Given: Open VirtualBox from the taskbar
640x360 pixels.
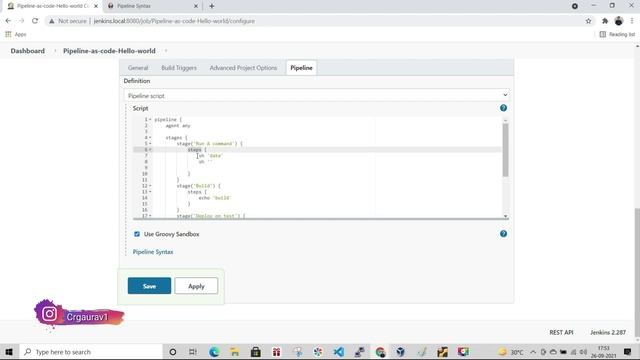Looking at the screenshot, I should pyautogui.click(x=400, y=352).
